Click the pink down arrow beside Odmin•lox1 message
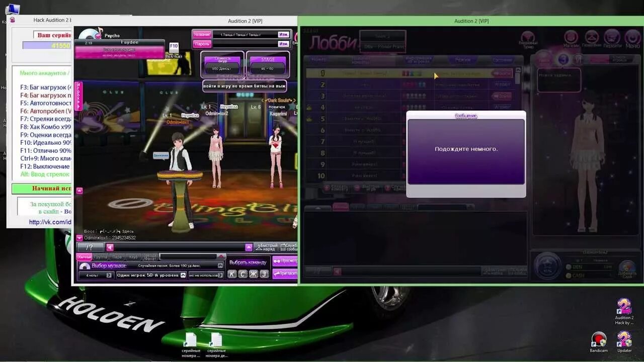This screenshot has width=644, height=362. (x=79, y=238)
